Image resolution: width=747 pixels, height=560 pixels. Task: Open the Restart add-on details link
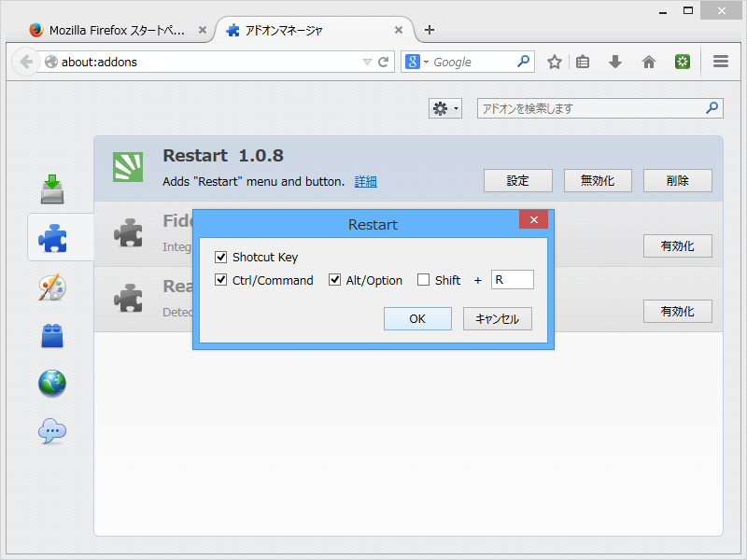click(x=365, y=181)
